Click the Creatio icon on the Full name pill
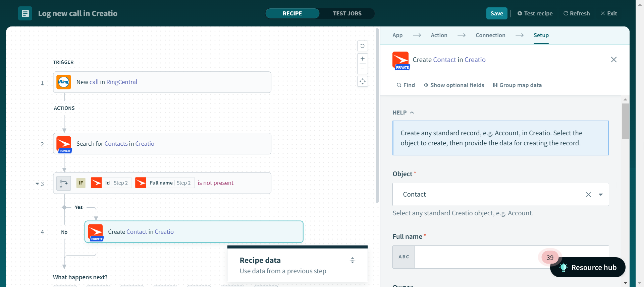 tap(141, 183)
